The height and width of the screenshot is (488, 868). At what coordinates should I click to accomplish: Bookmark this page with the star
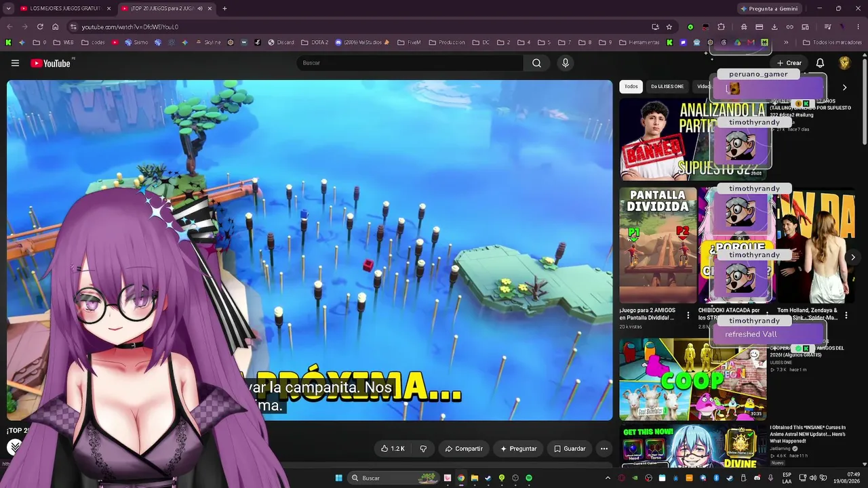[669, 27]
